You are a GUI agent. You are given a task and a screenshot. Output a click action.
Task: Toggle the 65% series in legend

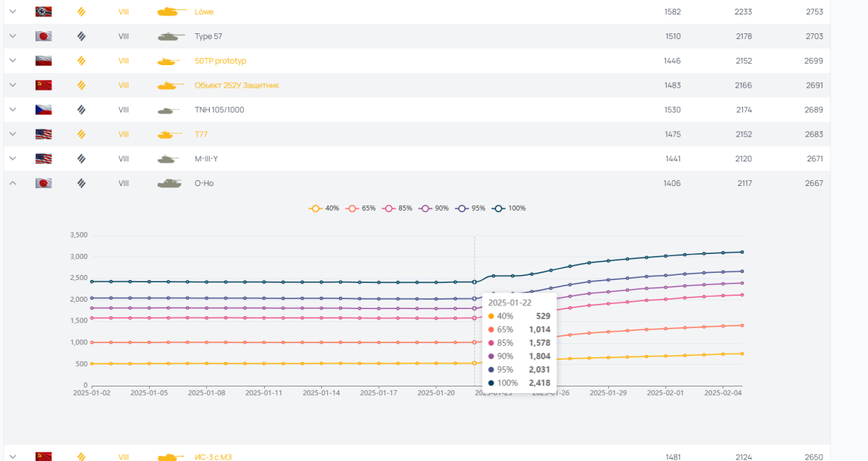(360, 208)
